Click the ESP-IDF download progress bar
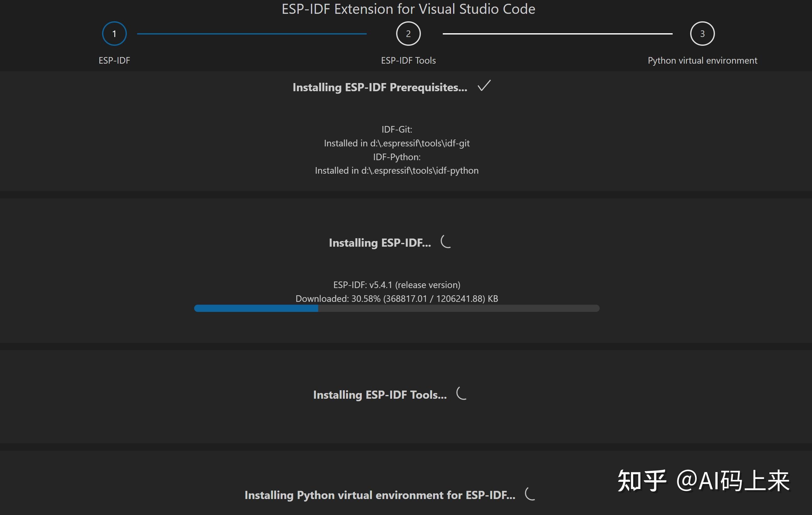Screen dimensions: 812x515 [396, 308]
